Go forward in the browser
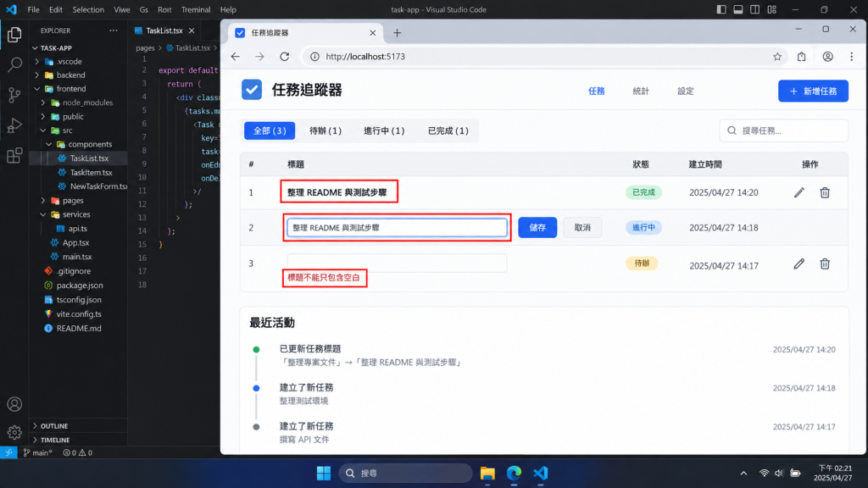This screenshot has height=488, width=868. coord(259,57)
